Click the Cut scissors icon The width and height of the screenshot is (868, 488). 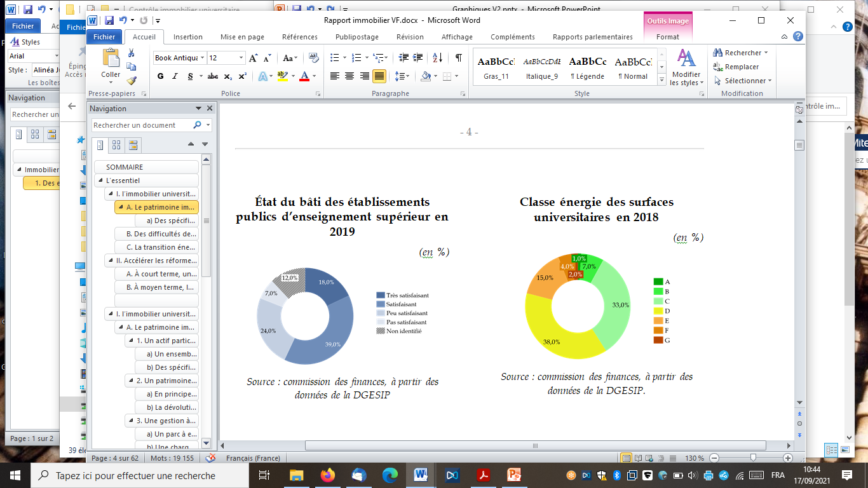click(132, 53)
